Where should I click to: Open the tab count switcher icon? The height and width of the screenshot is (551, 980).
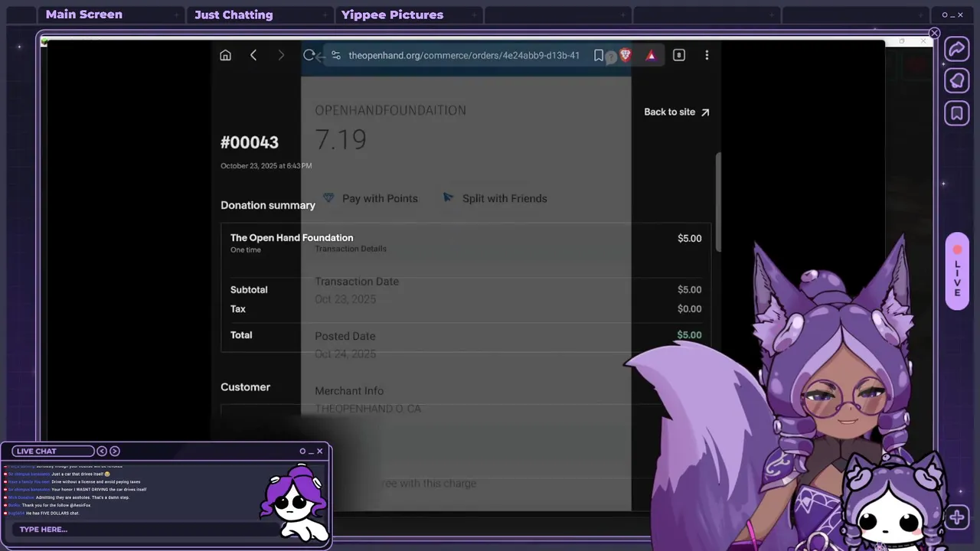(x=678, y=55)
